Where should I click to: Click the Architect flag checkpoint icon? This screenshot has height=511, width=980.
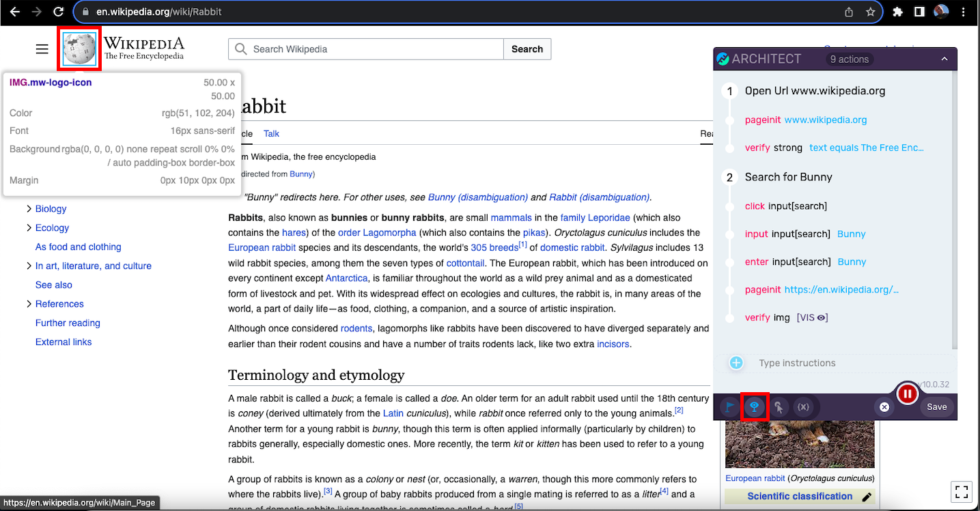[729, 407]
